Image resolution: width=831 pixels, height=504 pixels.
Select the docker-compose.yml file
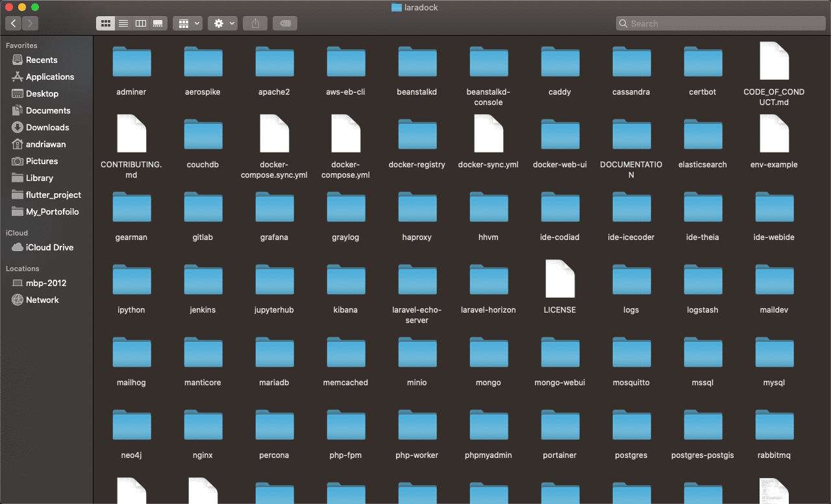click(x=345, y=134)
